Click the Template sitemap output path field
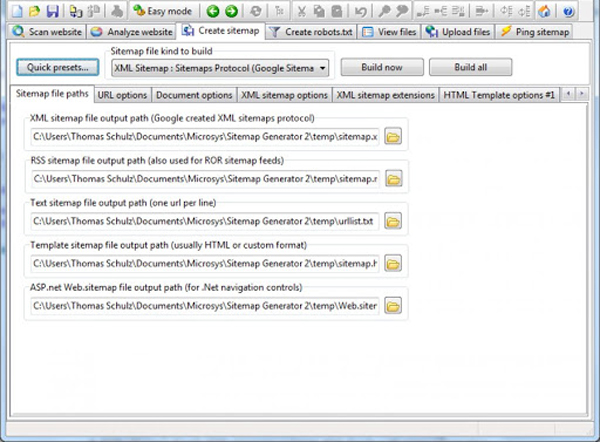The image size is (600, 442). 205,264
